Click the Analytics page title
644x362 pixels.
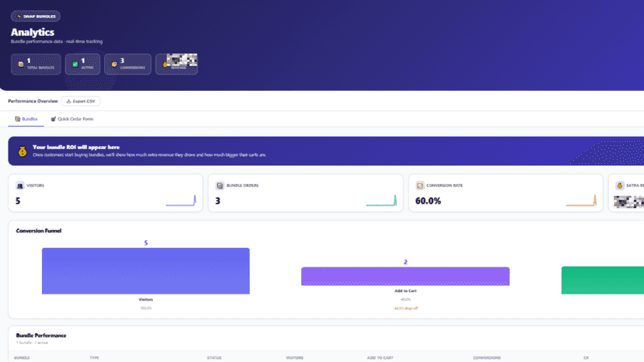tap(33, 32)
